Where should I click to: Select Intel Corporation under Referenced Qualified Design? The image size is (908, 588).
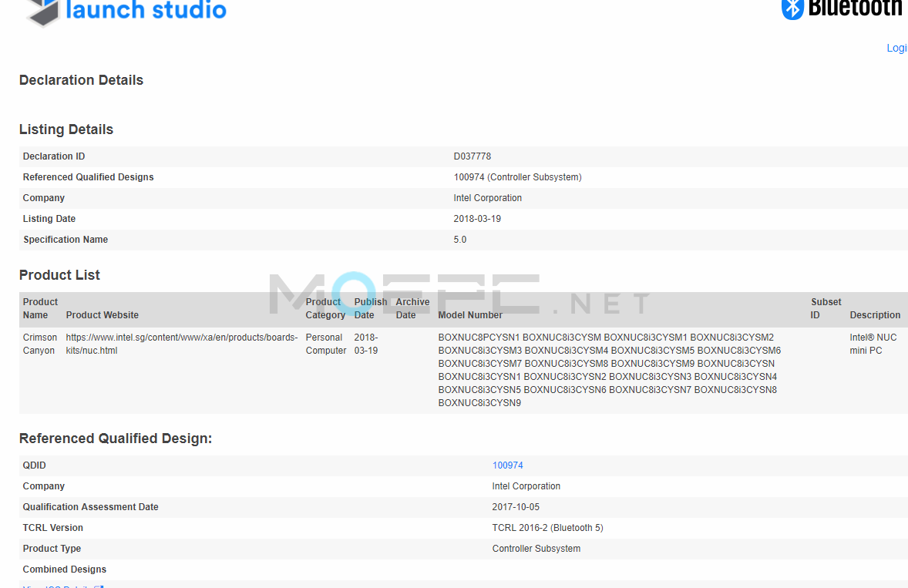(x=526, y=486)
